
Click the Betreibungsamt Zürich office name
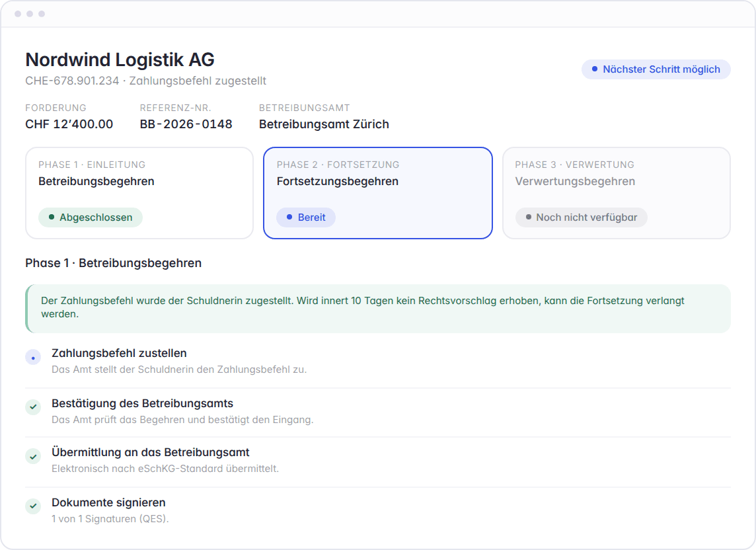[x=324, y=124]
